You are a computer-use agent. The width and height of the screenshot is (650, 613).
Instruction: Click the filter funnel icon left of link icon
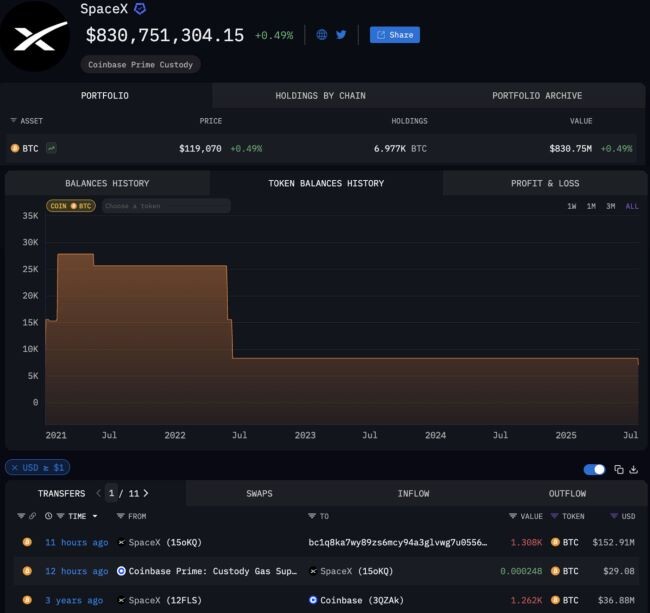click(x=21, y=516)
